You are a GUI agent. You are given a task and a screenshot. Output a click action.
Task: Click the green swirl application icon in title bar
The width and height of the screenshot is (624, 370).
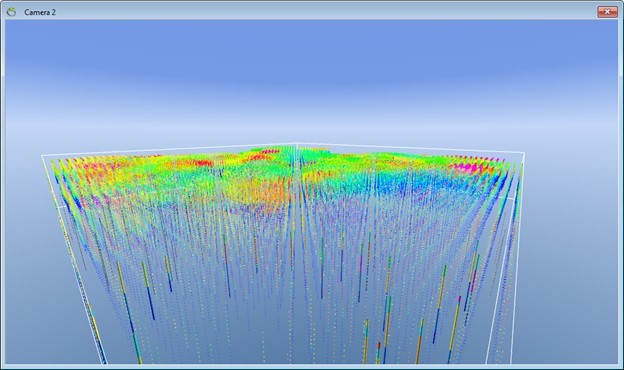(x=11, y=12)
